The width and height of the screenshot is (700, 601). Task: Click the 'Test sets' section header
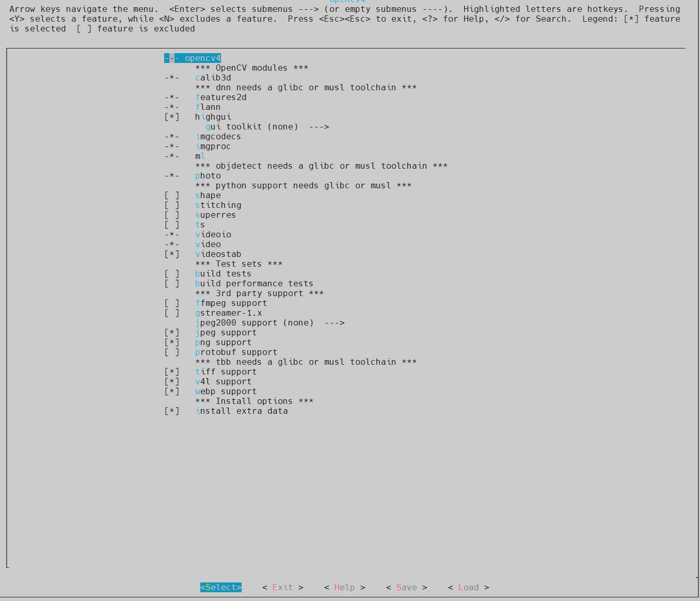pyautogui.click(x=239, y=264)
